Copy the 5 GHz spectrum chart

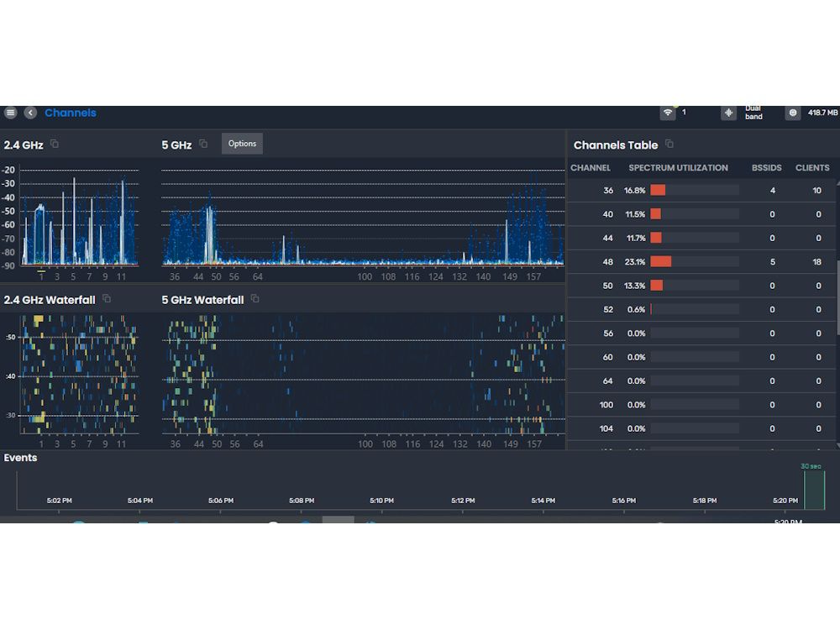(203, 144)
